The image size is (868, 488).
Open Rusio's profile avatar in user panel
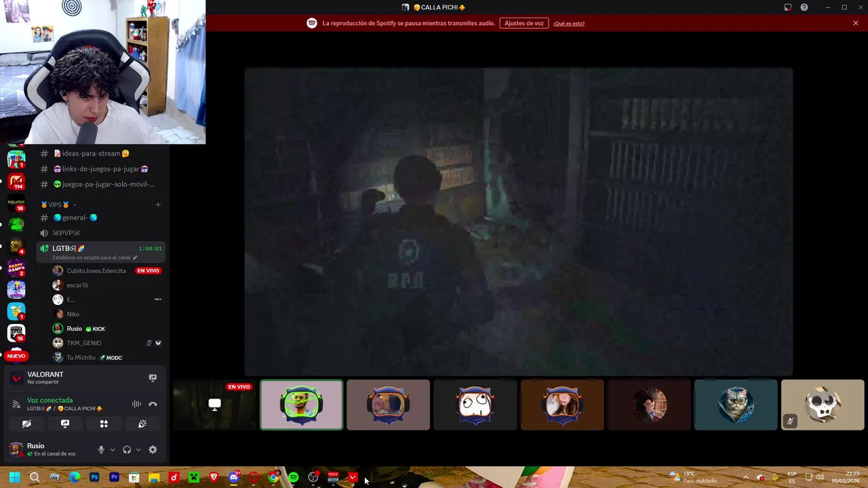click(16, 449)
